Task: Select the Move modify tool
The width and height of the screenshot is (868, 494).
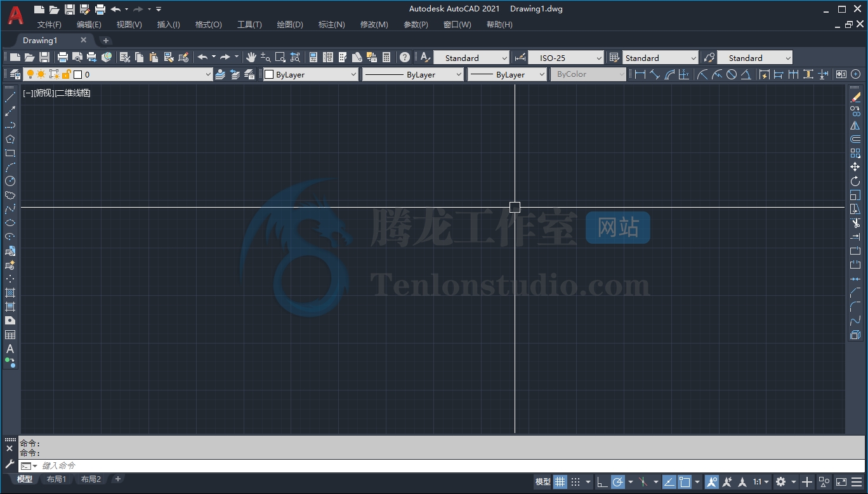Action: pyautogui.click(x=855, y=167)
